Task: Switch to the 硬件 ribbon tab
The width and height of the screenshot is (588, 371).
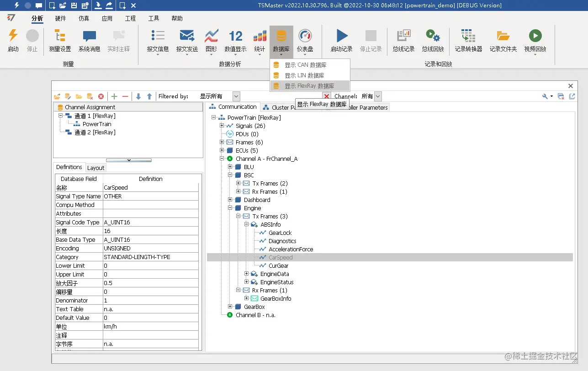Action: 60,18
